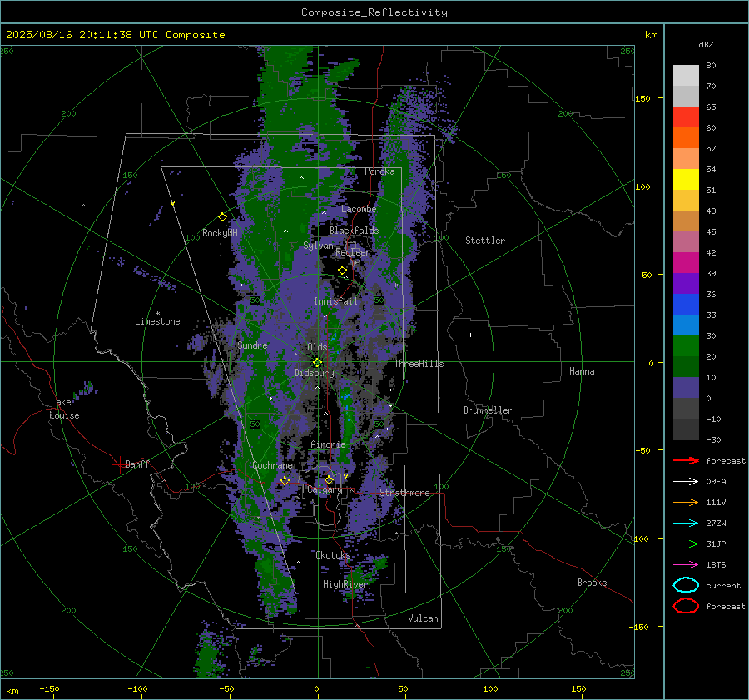Select the orange 111V arrow legend icon
The height and width of the screenshot is (700, 749).
(686, 502)
